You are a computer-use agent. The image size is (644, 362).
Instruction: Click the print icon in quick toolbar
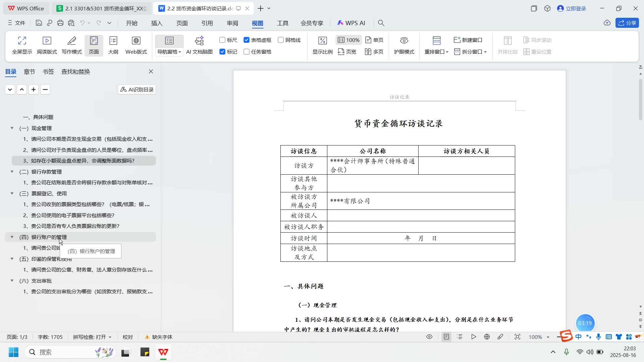[60, 23]
